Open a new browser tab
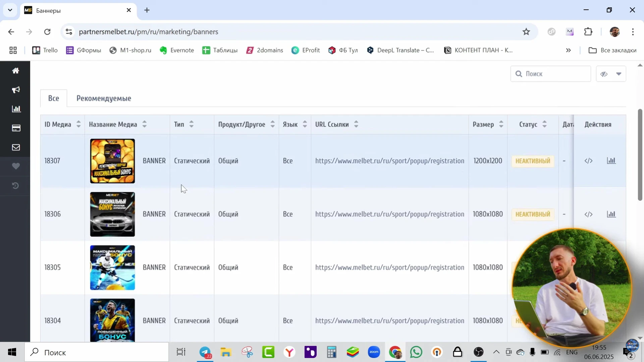The height and width of the screenshot is (362, 644). 147,10
